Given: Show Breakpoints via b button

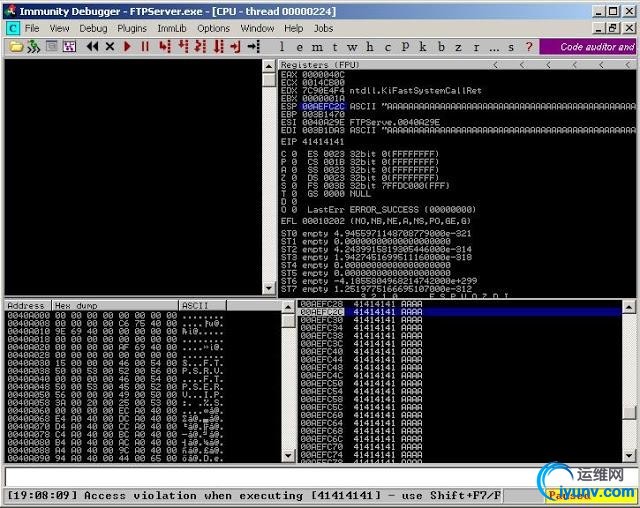Looking at the screenshot, I should click(441, 47).
